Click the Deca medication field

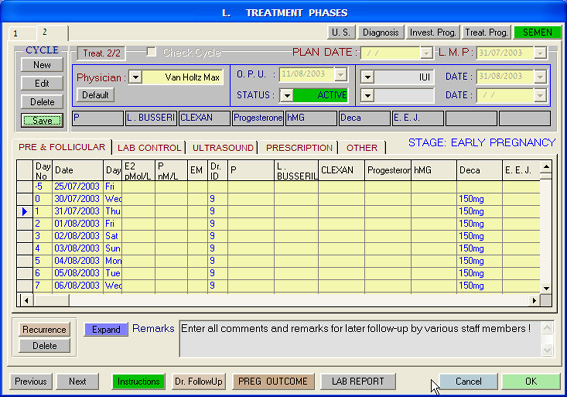364,118
